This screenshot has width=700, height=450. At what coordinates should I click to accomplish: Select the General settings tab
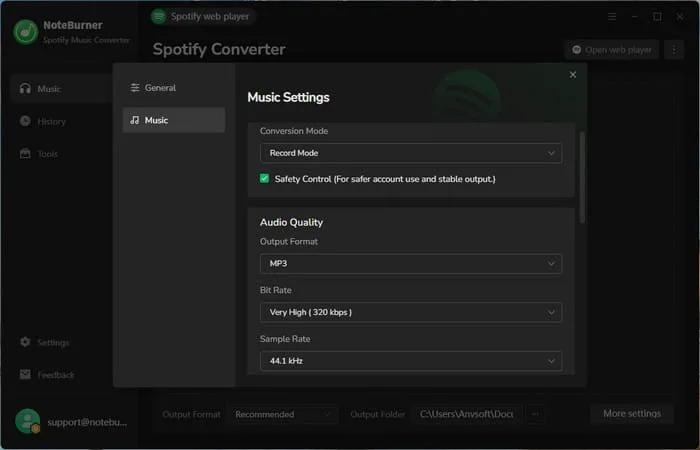174,88
